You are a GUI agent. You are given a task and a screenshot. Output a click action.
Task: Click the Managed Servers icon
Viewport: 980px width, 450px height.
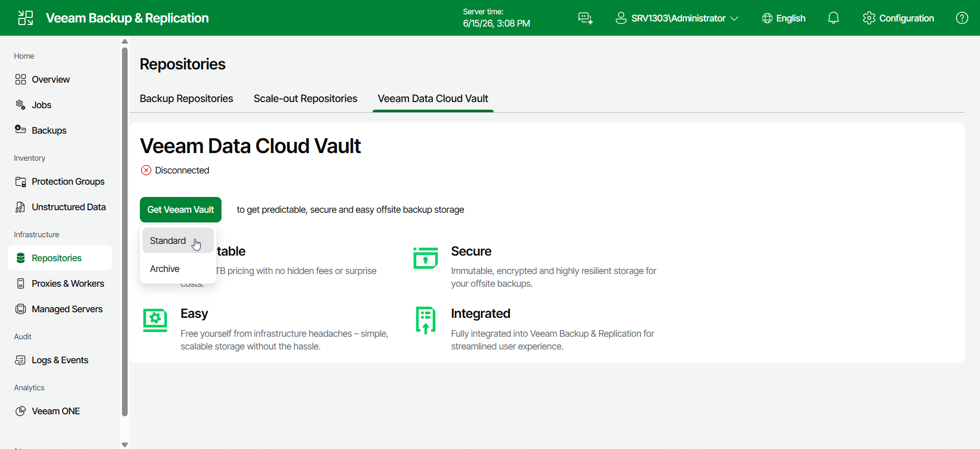pyautogui.click(x=20, y=309)
